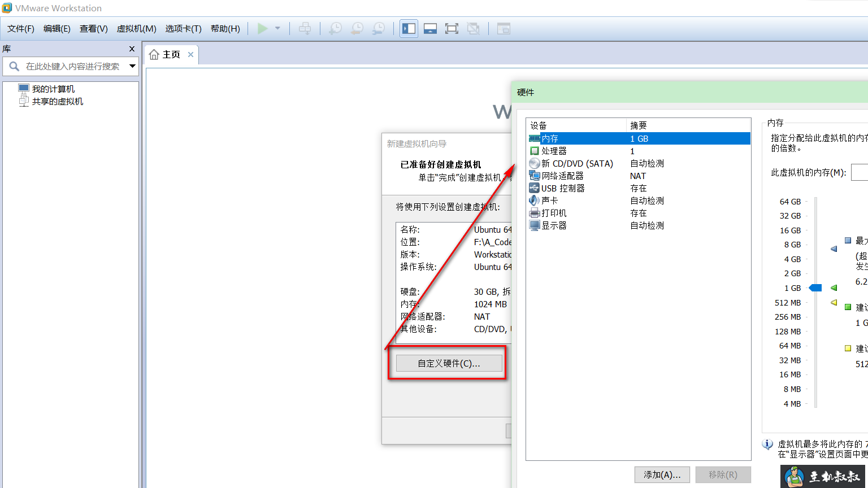The height and width of the screenshot is (488, 868).
Task: Toggle the thumbnail bar view icon
Action: (430, 28)
